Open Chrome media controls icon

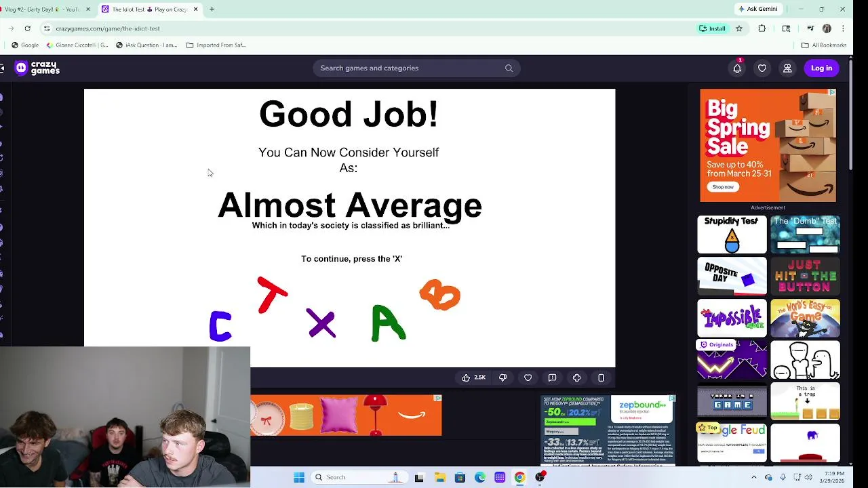click(x=810, y=28)
